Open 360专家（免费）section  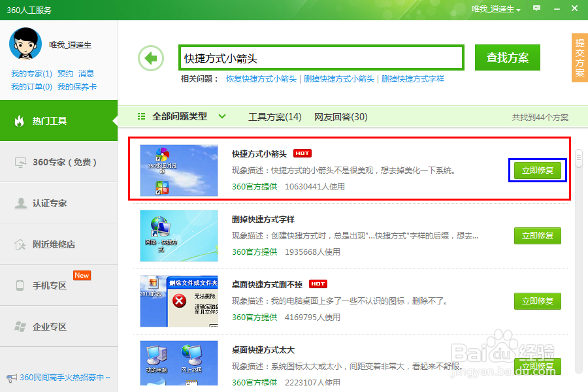point(59,162)
